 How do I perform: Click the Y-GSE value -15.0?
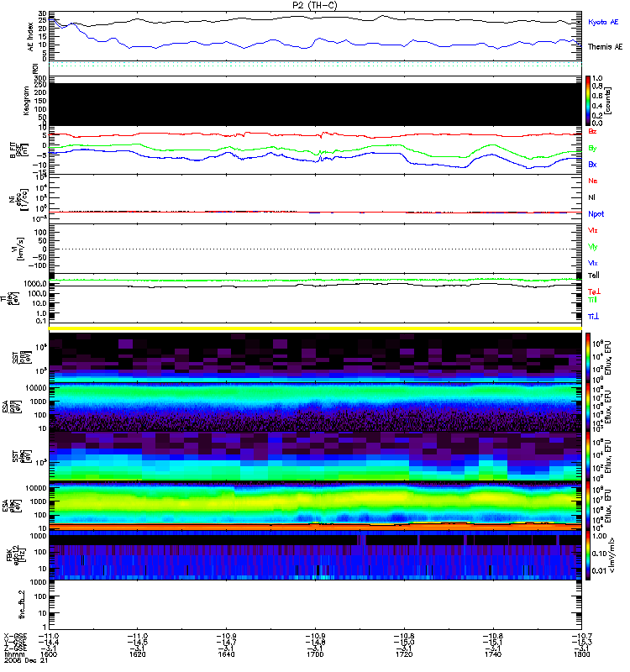(x=404, y=643)
